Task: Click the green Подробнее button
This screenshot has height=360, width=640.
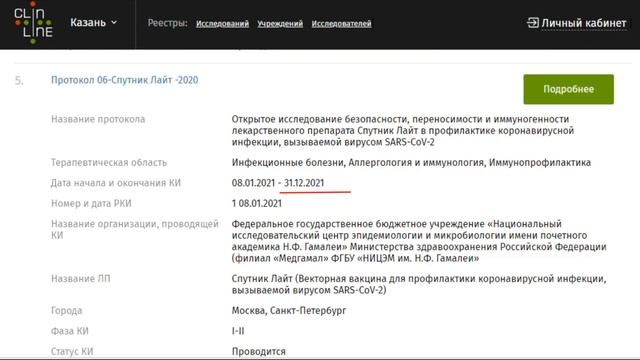Action: click(569, 89)
